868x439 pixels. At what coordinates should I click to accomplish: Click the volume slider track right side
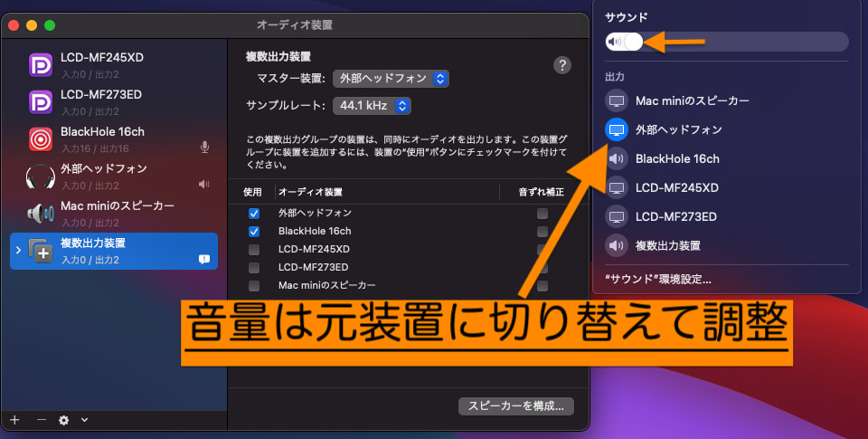(x=775, y=42)
